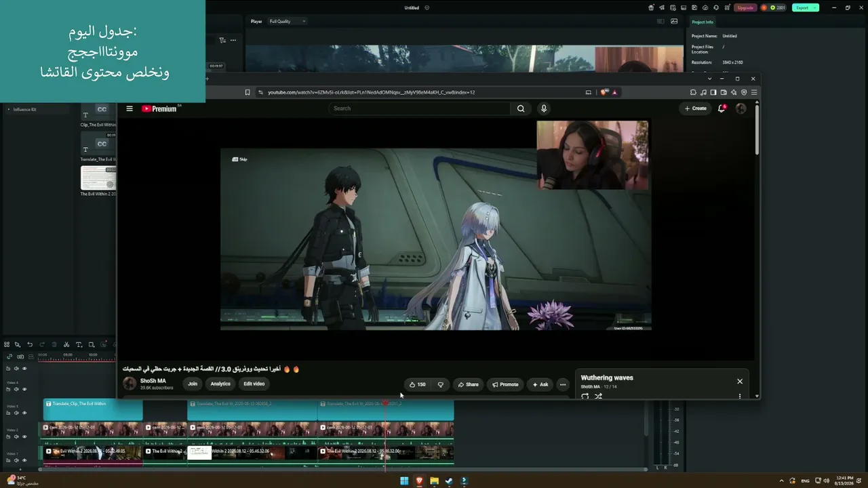Image resolution: width=868 pixels, height=488 pixels.
Task: Open YouTube notifications bell
Action: pyautogui.click(x=722, y=108)
